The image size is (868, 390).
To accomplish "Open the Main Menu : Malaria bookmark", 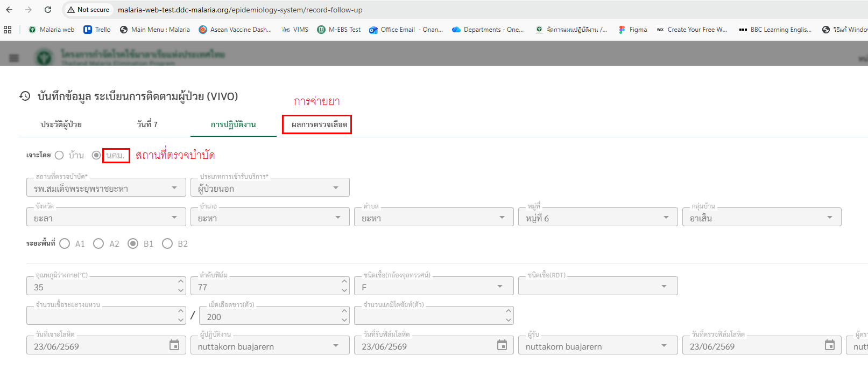I will coord(155,30).
